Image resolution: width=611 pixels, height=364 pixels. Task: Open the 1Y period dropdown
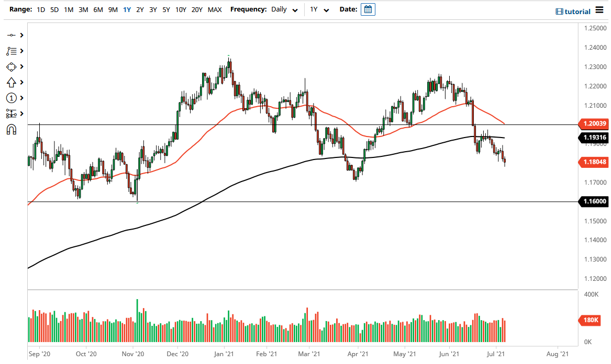pos(319,9)
